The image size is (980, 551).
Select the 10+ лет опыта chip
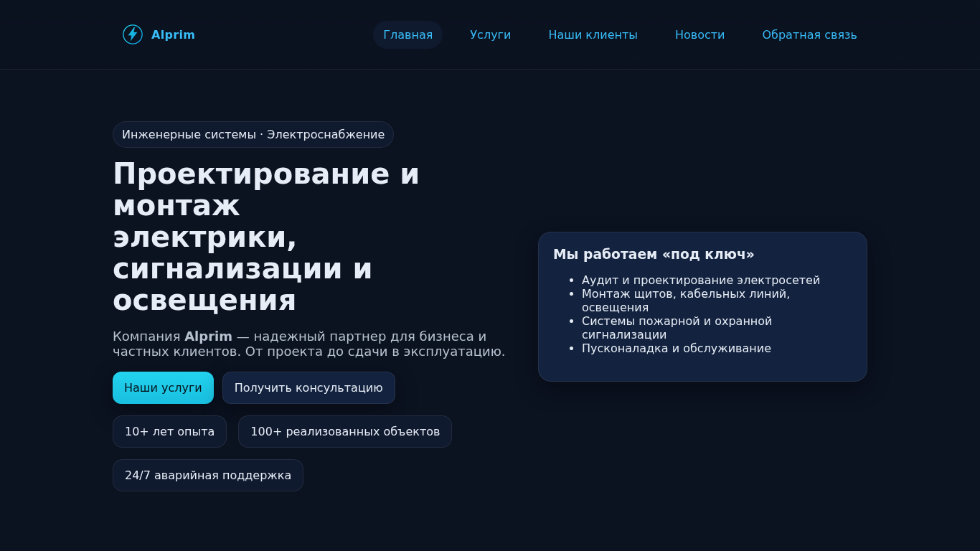click(169, 431)
